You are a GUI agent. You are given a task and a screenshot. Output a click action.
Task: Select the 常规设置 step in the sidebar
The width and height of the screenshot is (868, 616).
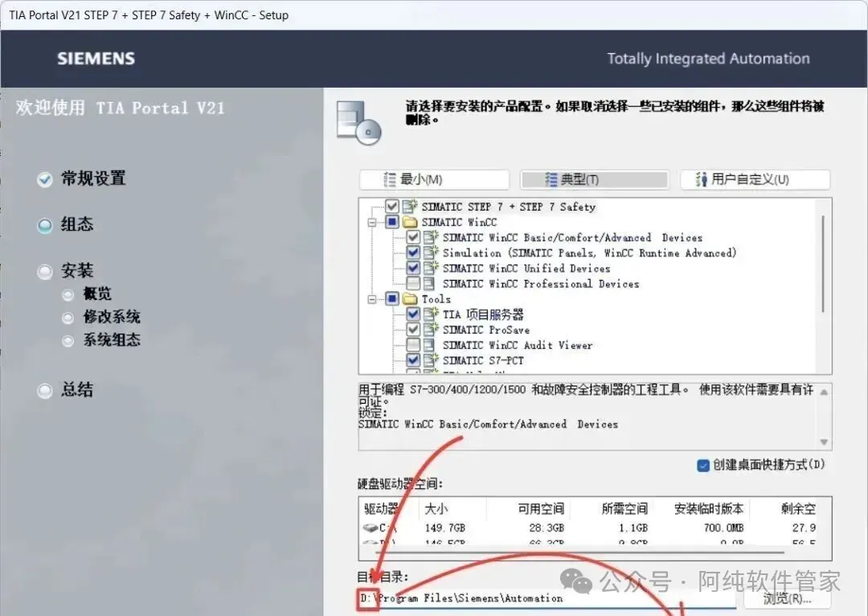(x=81, y=179)
